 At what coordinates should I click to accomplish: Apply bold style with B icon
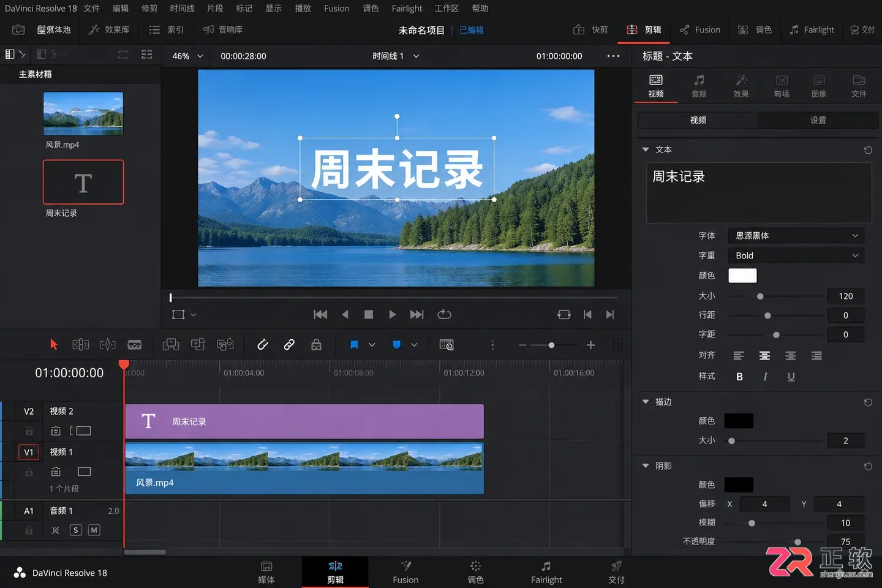[739, 377]
